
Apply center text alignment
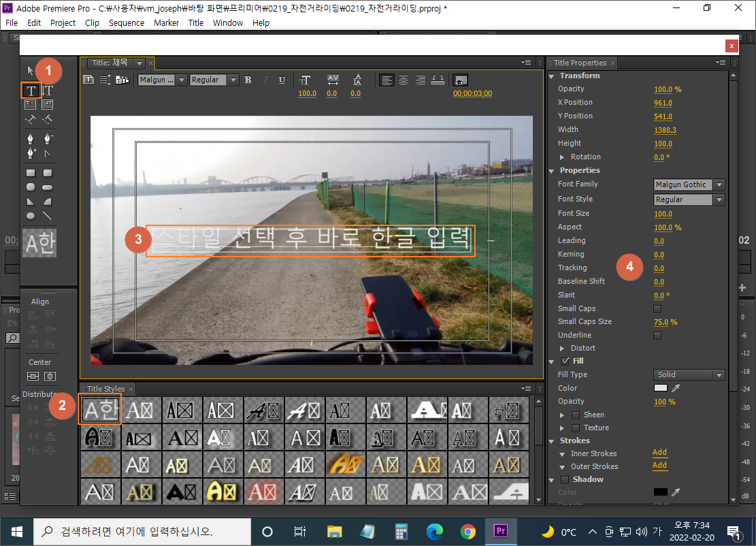point(403,80)
